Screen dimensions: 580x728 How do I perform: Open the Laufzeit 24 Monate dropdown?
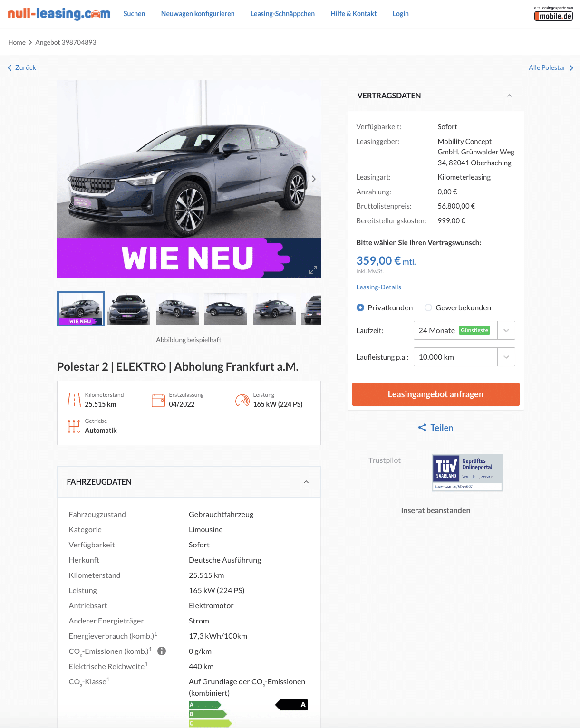click(x=464, y=330)
